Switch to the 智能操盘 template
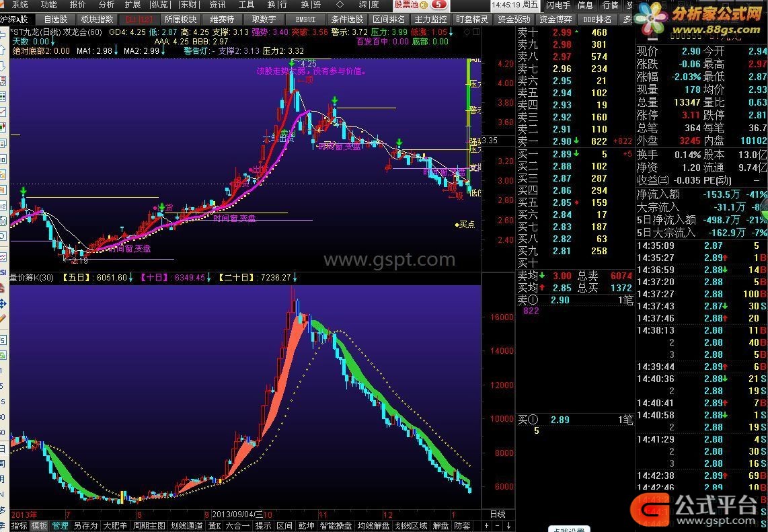The image size is (768, 532). tap(336, 526)
